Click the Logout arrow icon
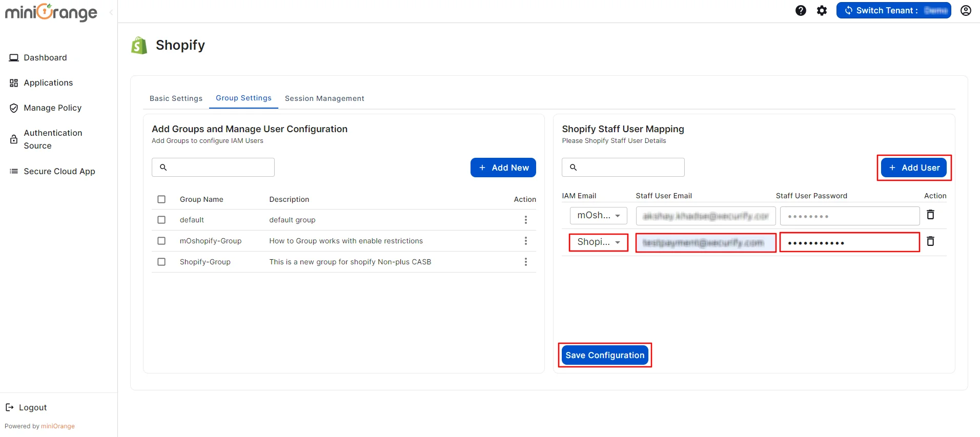Screen dimensions: 980x437 pos(10,407)
